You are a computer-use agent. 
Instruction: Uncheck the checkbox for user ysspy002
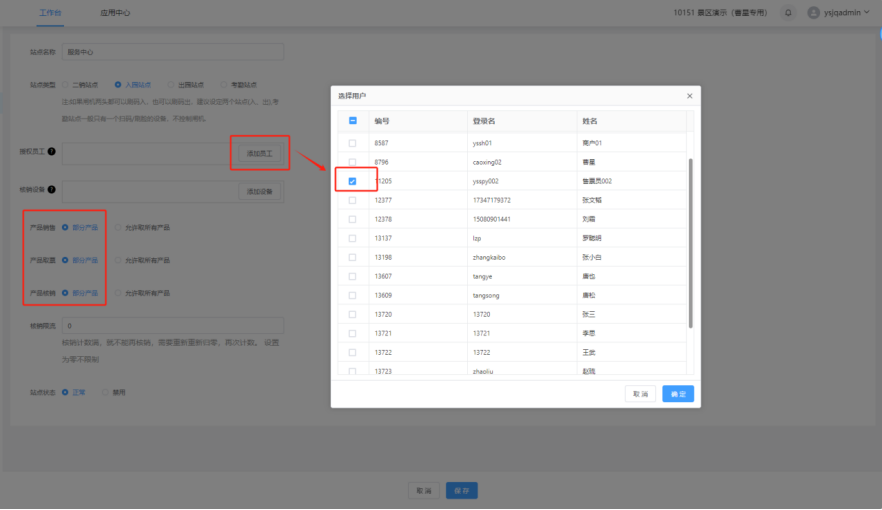352,181
